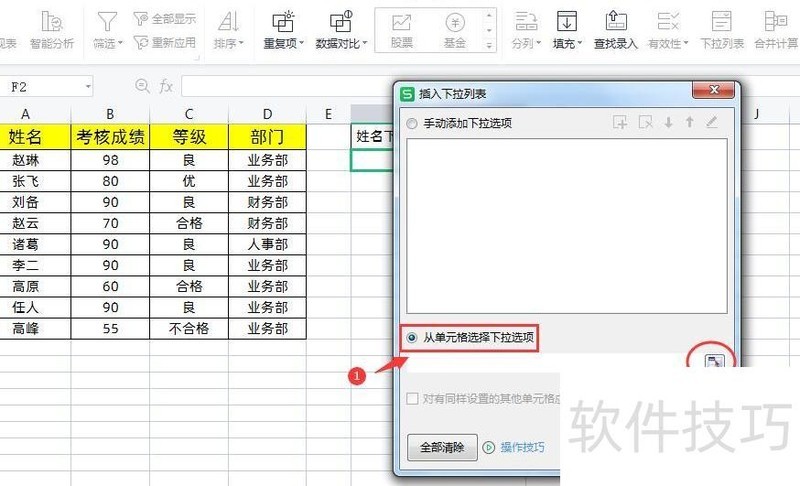
Task: Toggle the 对有同样设置的其他单元格 checkbox
Action: pyautogui.click(x=412, y=398)
